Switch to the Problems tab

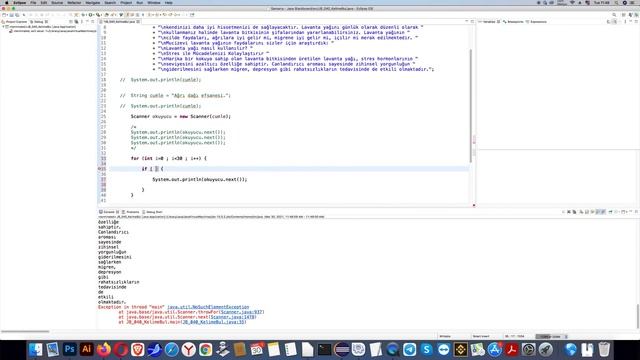(131, 212)
